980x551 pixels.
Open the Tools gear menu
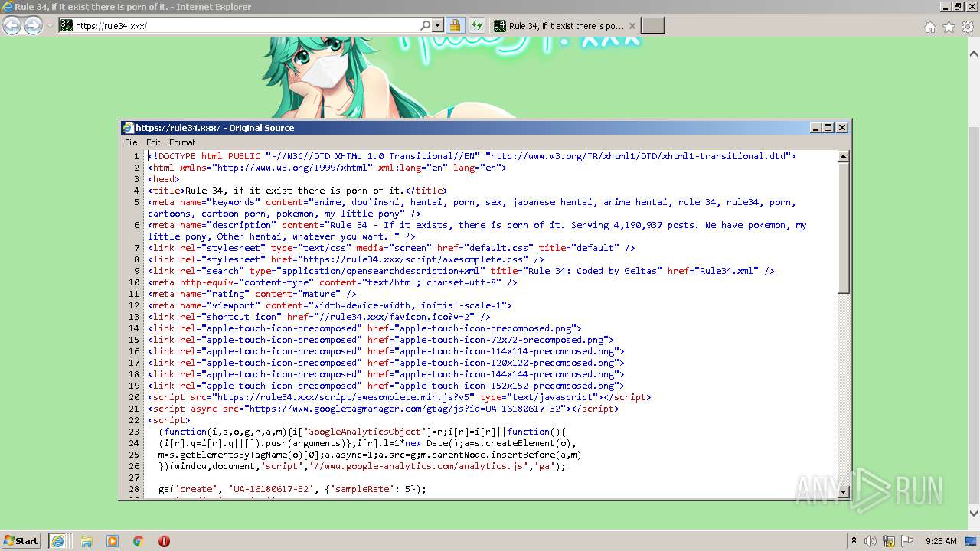click(x=968, y=27)
